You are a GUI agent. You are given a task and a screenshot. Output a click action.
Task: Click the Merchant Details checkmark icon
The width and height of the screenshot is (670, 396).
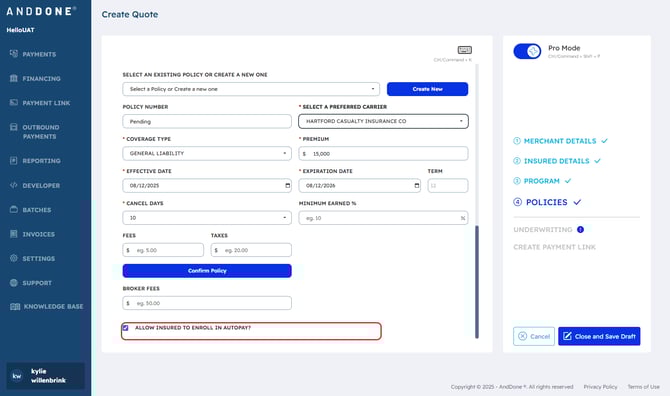coord(605,141)
